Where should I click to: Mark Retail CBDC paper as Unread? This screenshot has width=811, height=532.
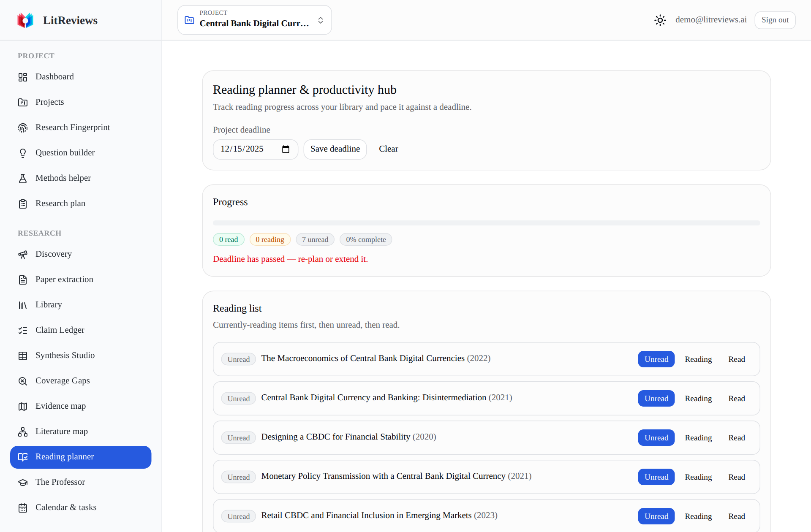[x=656, y=516]
